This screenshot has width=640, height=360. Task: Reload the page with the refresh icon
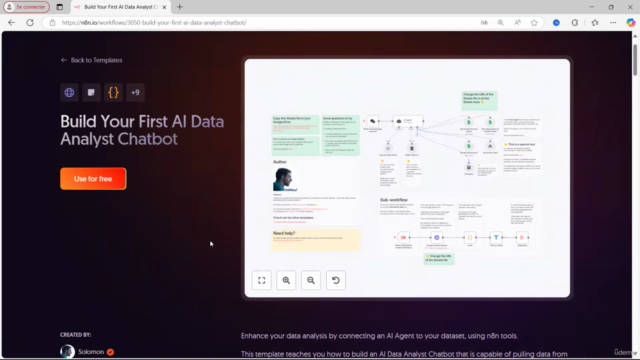coord(30,23)
